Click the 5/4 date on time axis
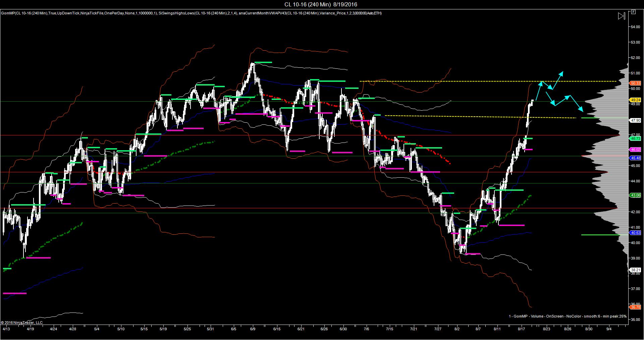Viewport: 644px width, 340px height. pos(97,329)
